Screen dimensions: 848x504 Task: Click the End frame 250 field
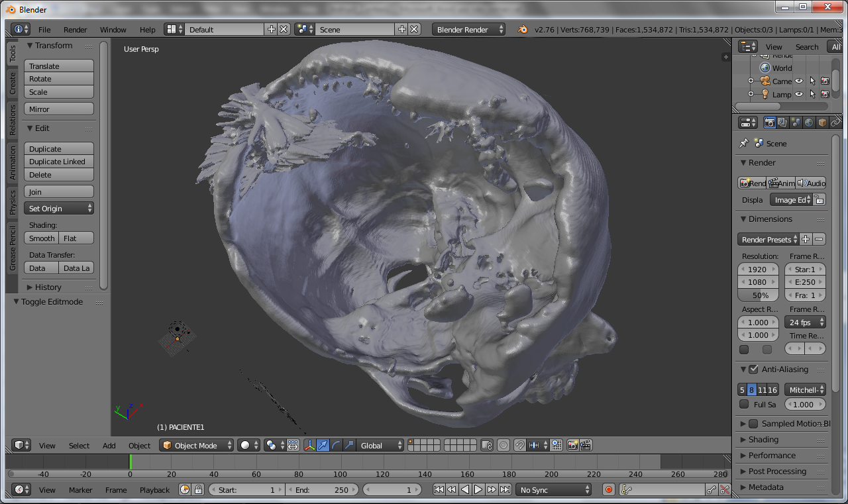(x=321, y=489)
